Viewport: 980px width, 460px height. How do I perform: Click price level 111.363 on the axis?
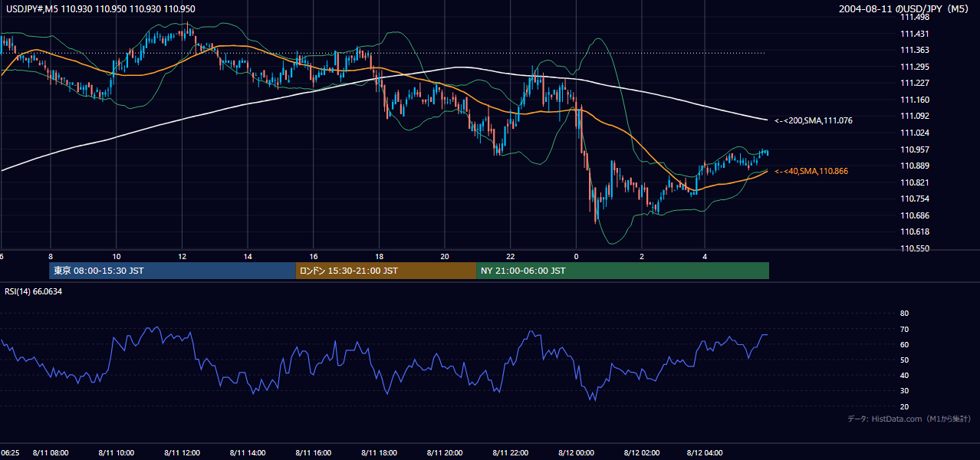point(914,50)
